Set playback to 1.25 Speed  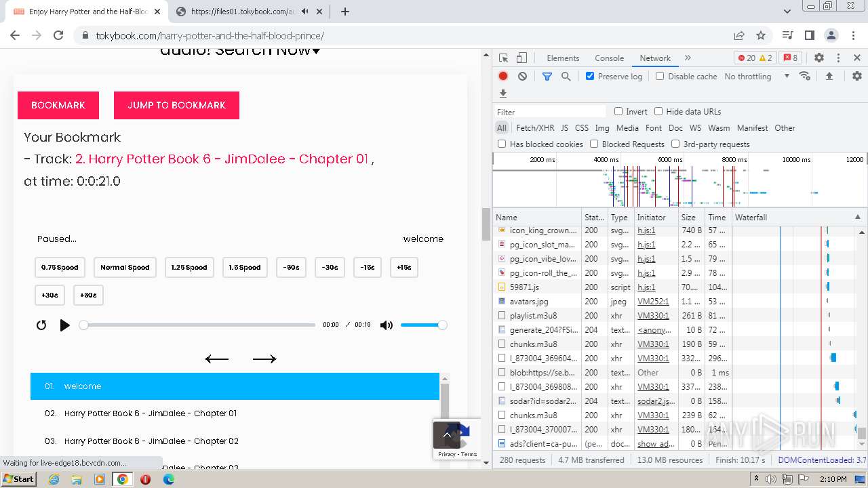[189, 268]
